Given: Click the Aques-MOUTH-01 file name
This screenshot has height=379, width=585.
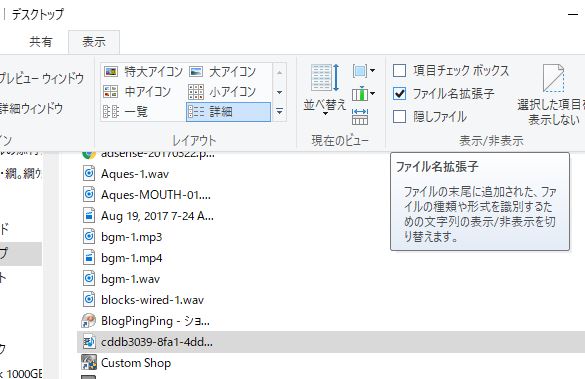Looking at the screenshot, I should 156,195.
